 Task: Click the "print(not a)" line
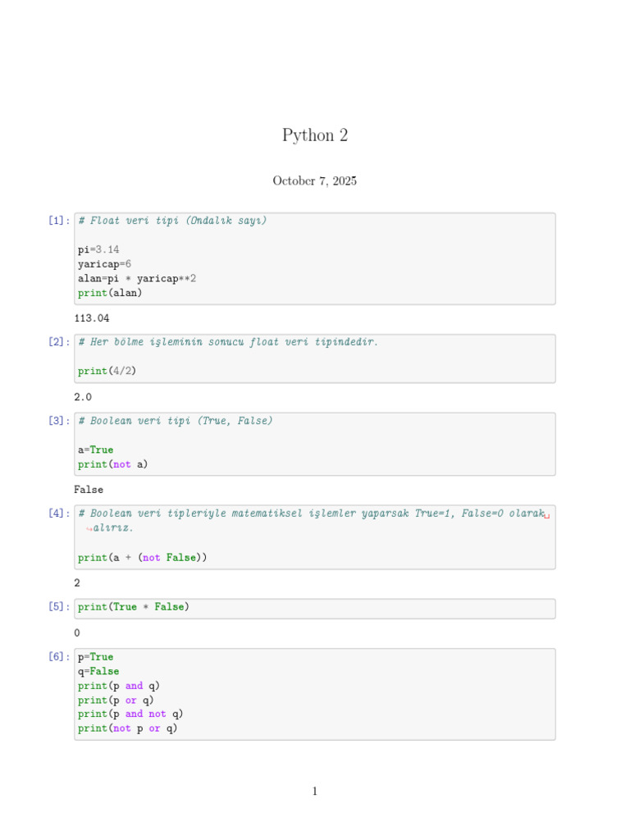tap(113, 464)
